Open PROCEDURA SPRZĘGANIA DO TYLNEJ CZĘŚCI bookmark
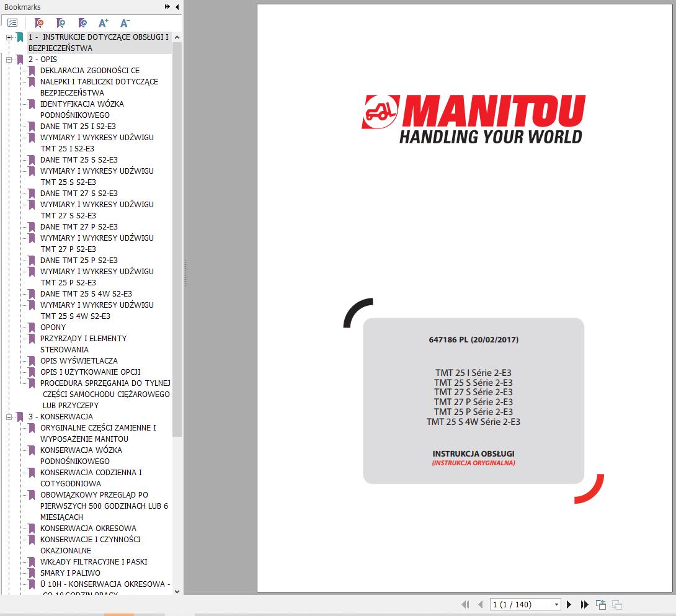This screenshot has width=676, height=616. [x=105, y=395]
